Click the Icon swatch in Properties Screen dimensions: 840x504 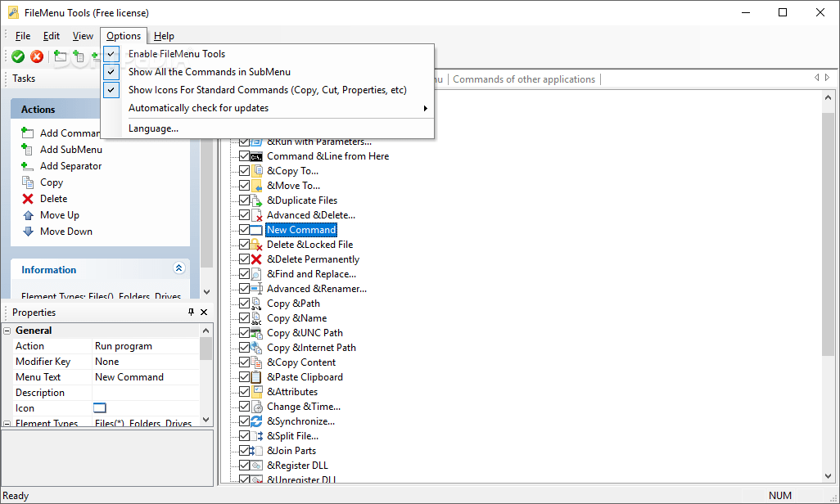click(x=98, y=407)
